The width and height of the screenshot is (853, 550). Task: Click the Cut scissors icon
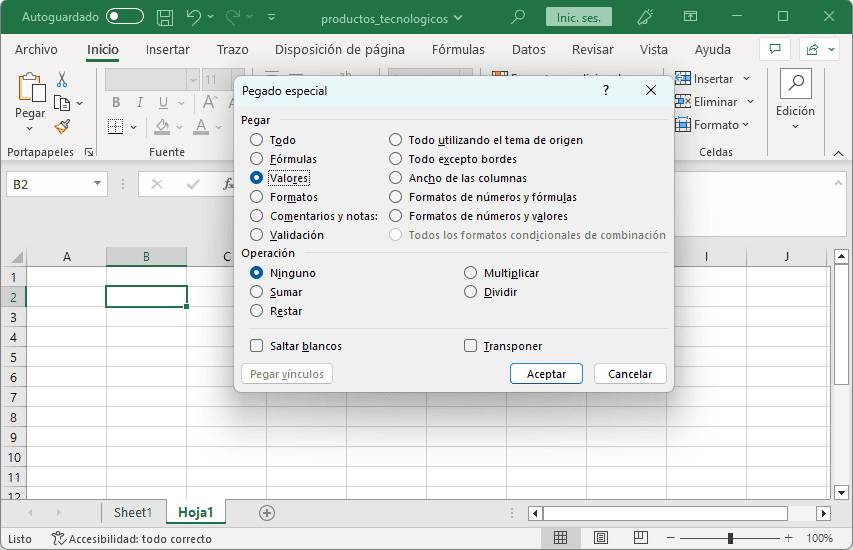coord(62,80)
